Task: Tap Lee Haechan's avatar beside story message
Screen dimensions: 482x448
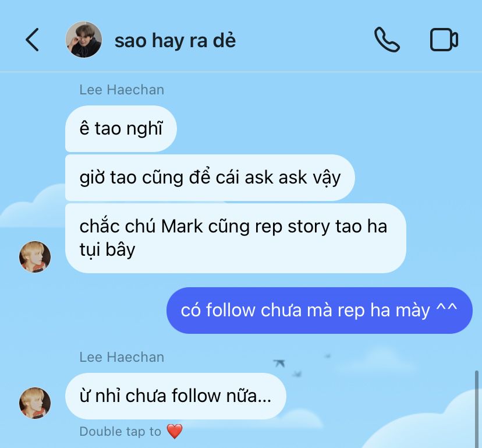Action: pyautogui.click(x=35, y=256)
